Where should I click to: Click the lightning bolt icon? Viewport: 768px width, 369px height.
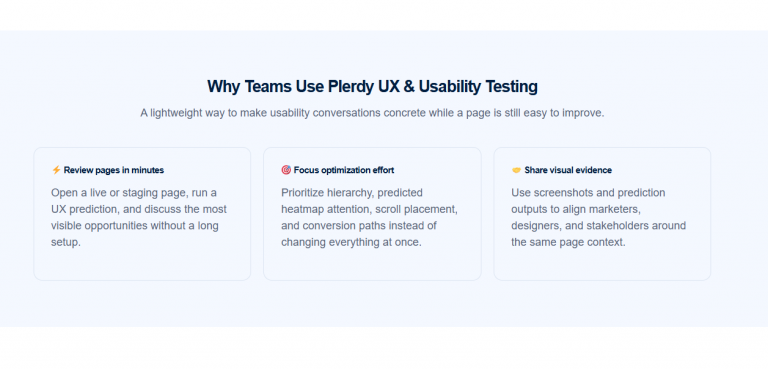coord(56,170)
